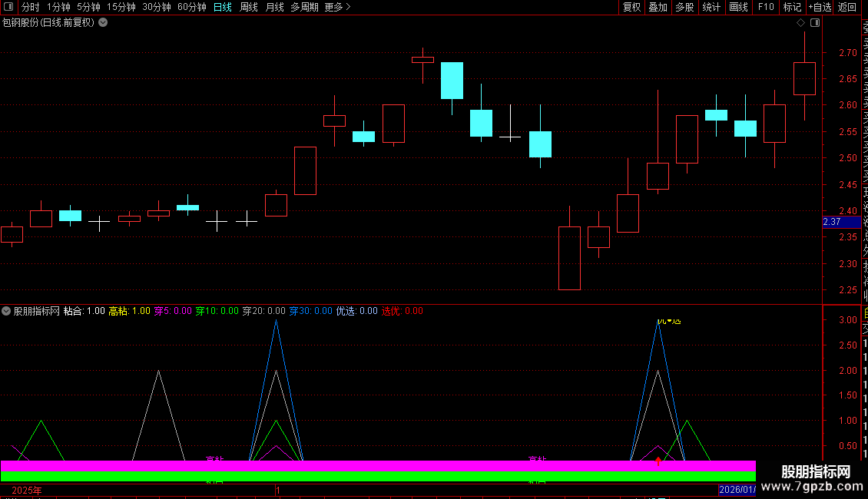The height and width of the screenshot is (499, 868).
Task: Open 多周期 multi-period view
Action: click(304, 7)
